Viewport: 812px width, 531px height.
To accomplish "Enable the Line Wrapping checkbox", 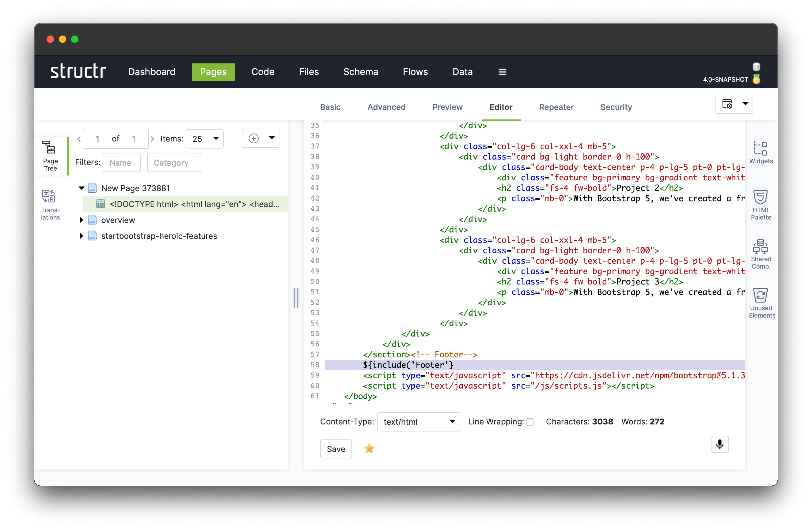I will 530,422.
